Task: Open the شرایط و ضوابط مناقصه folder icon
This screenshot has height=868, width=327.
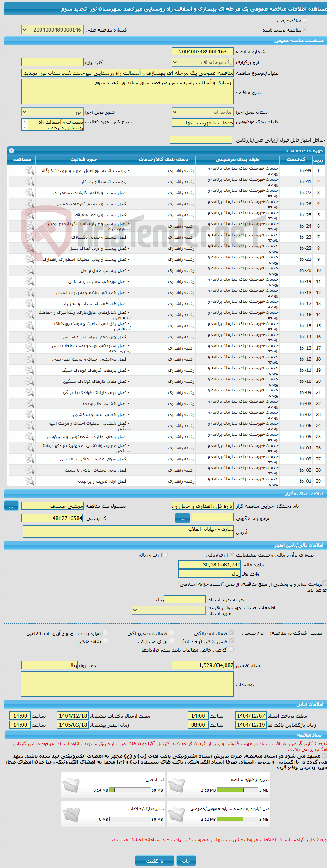Action: [x=176, y=785]
